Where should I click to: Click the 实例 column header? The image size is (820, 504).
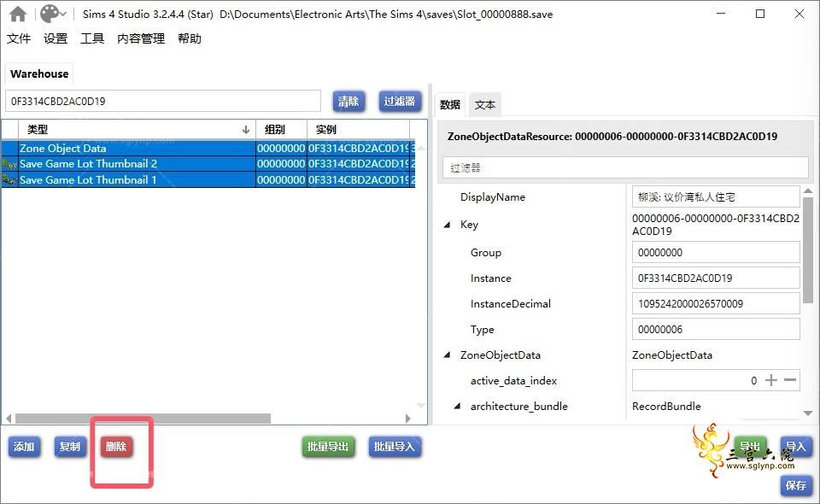[358, 129]
